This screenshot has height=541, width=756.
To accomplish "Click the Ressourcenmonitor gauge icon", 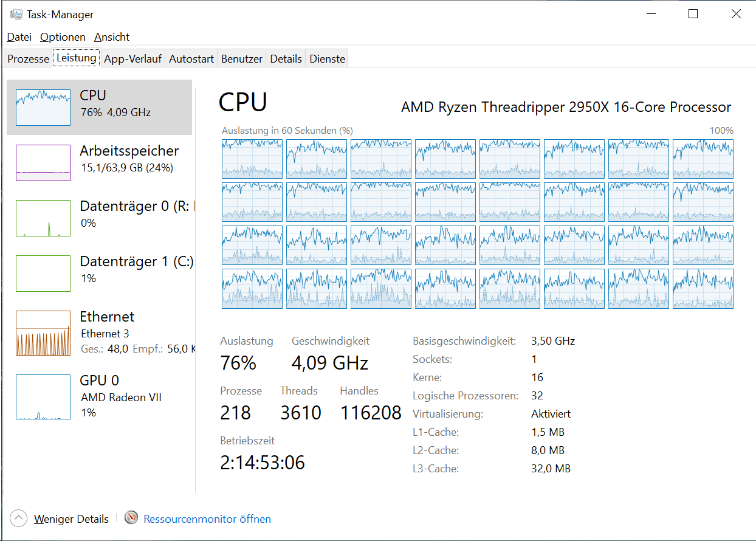I will click(x=131, y=518).
